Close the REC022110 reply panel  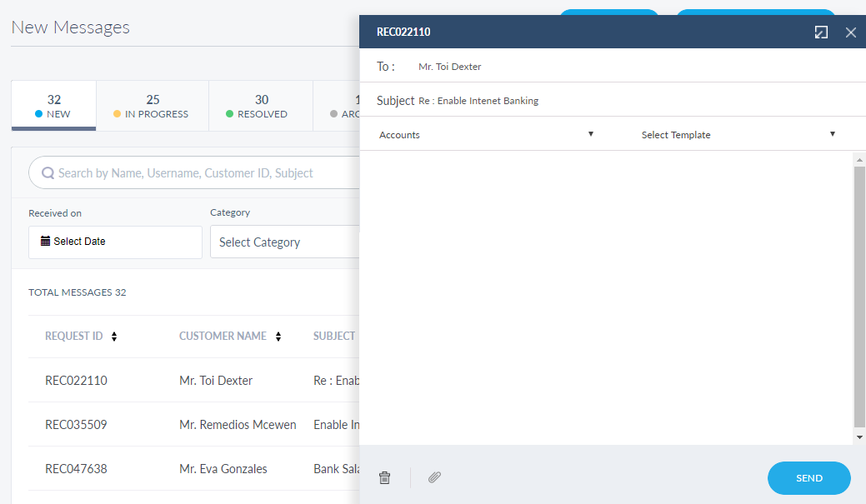pos(850,32)
